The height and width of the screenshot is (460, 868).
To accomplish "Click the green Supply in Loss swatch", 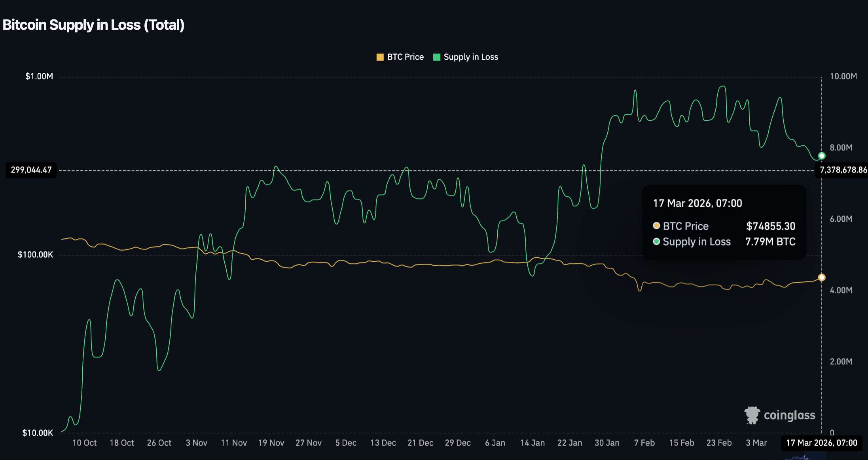I will point(437,57).
